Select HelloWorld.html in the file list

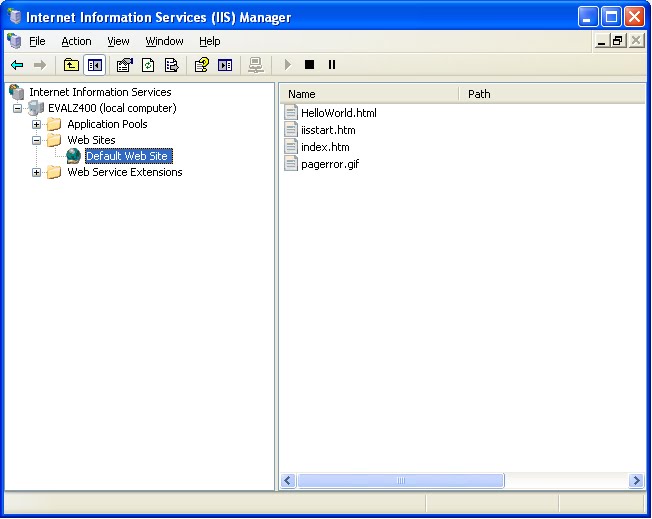click(338, 113)
